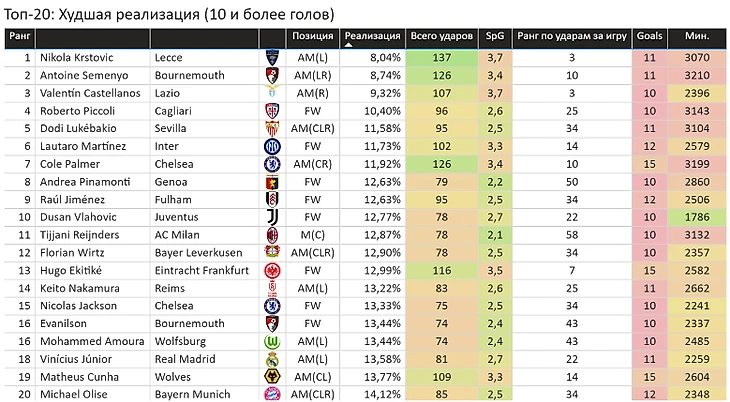
Task: Click the Sevilla crest by Dodi Lukébakio
Action: pos(272,129)
